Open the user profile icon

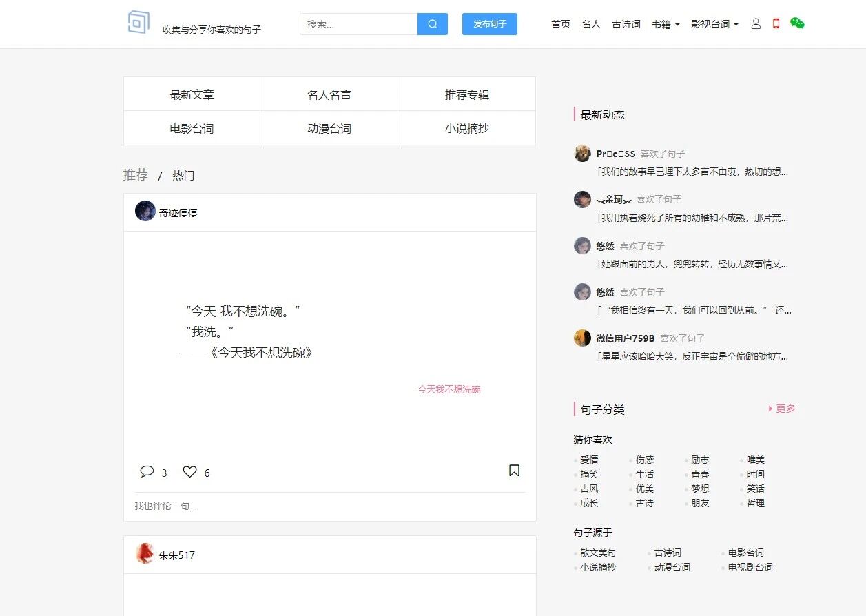(x=756, y=23)
